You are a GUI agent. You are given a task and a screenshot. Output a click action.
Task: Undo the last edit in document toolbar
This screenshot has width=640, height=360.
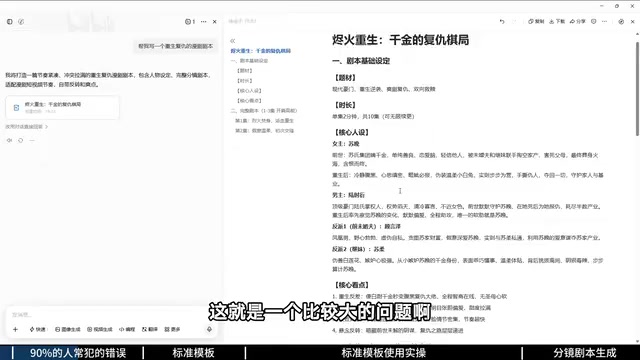[x=502, y=22]
